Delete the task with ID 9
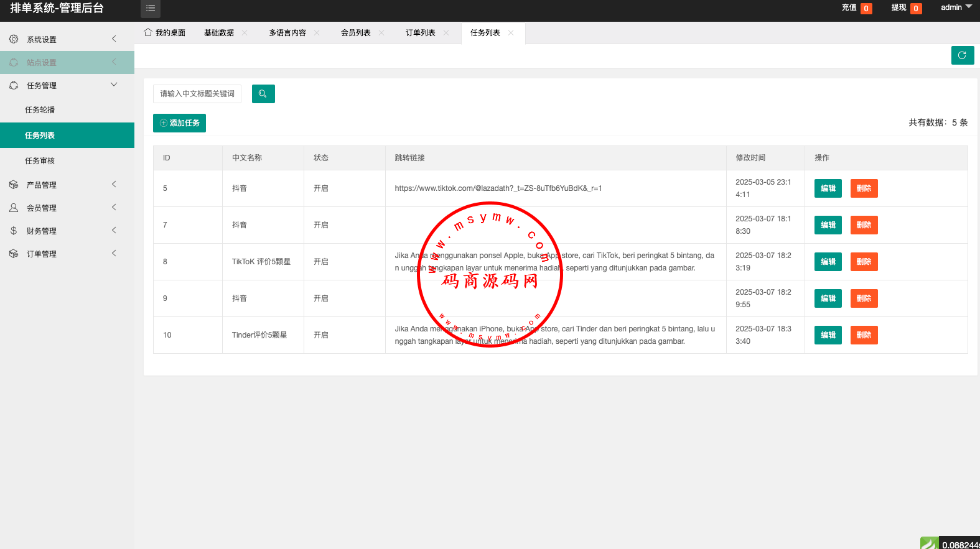The width and height of the screenshot is (980, 549). click(x=864, y=298)
